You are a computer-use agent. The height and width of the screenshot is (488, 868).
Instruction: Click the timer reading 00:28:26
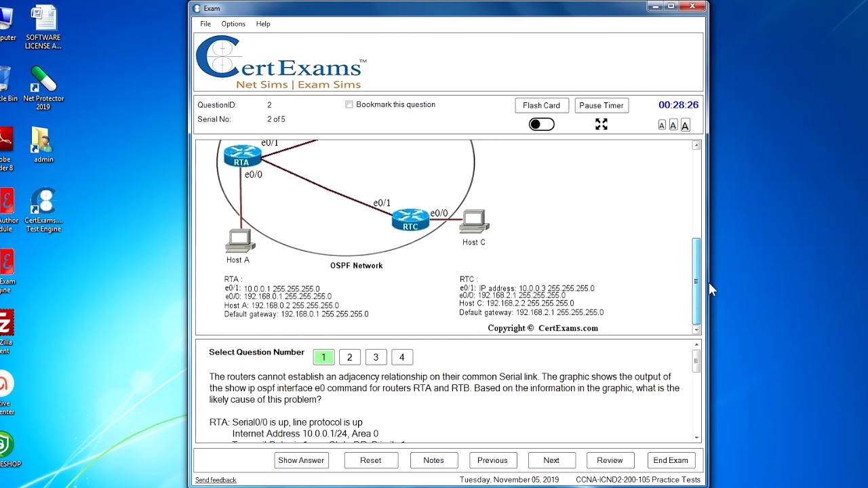(x=678, y=105)
